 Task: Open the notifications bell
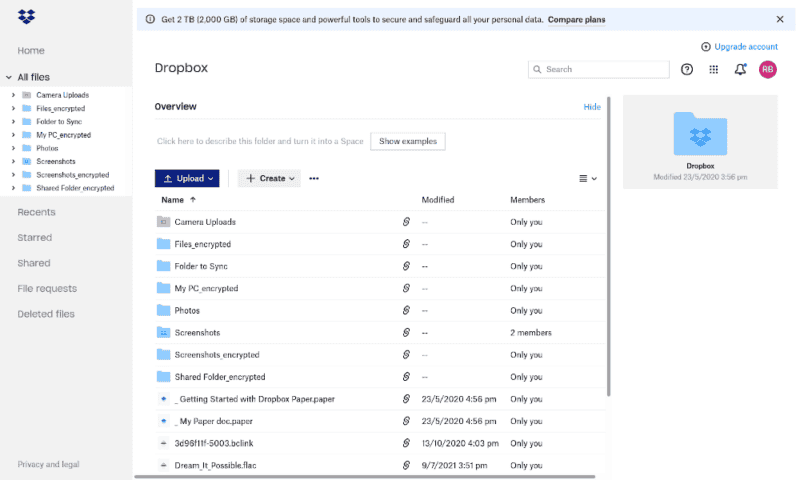(x=740, y=69)
